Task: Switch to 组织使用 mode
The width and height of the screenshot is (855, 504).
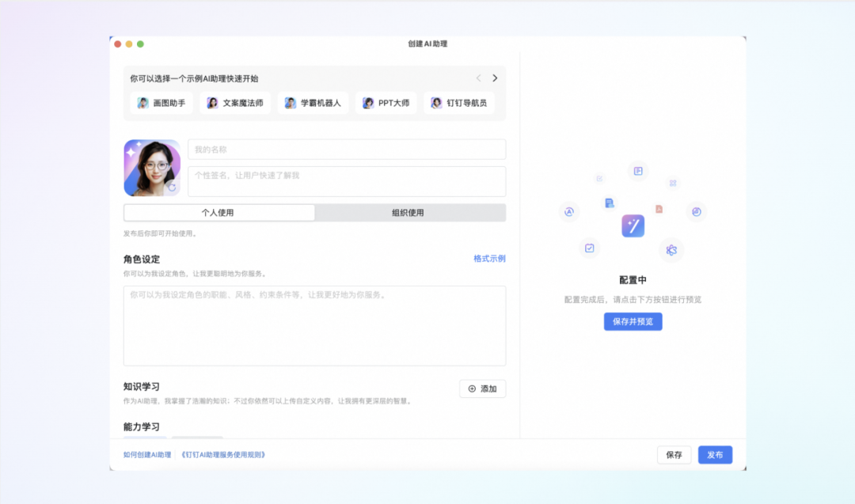Action: point(408,213)
